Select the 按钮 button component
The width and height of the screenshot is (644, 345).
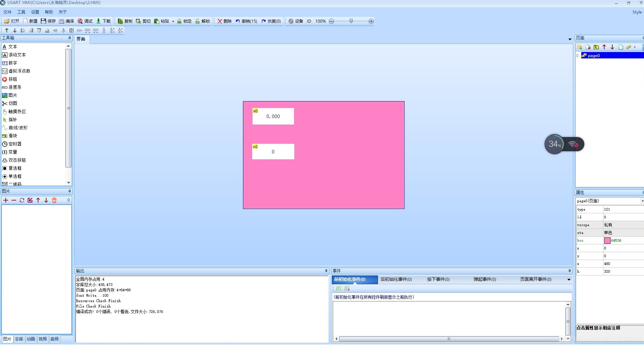[9, 79]
